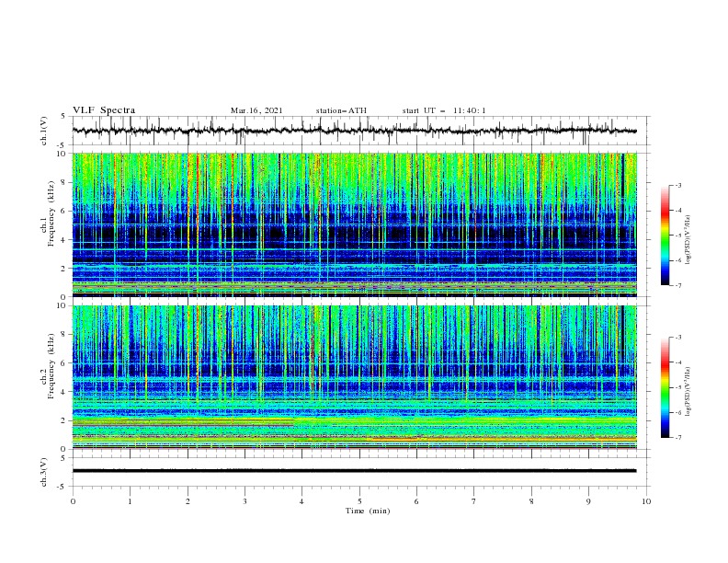The width and height of the screenshot is (728, 563).
Task: Click ch.1 color bar tick "-6"
Action: [x=678, y=260]
